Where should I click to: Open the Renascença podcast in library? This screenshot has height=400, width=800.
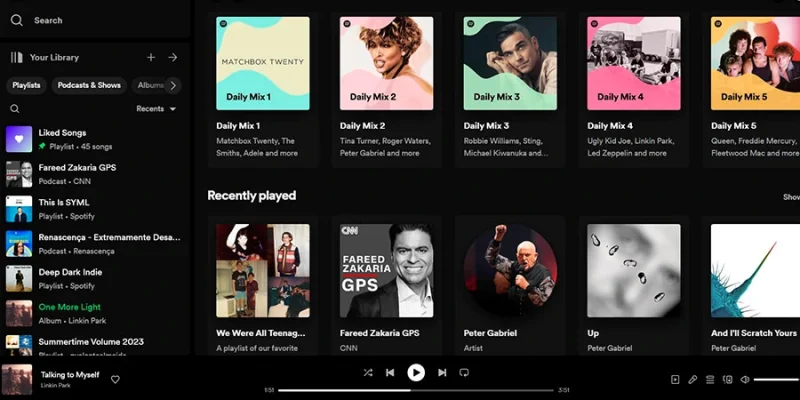coord(95,243)
